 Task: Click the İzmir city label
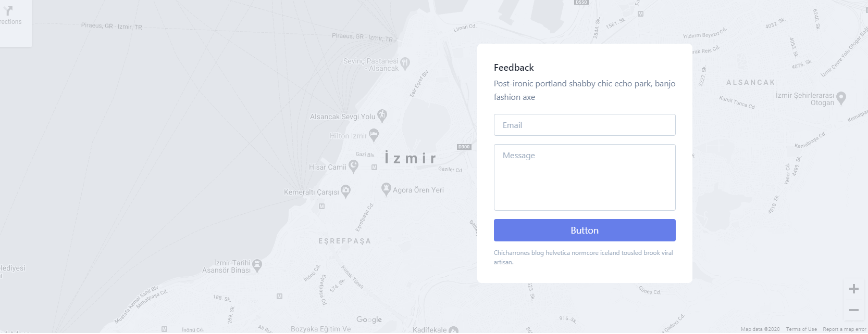tap(410, 158)
